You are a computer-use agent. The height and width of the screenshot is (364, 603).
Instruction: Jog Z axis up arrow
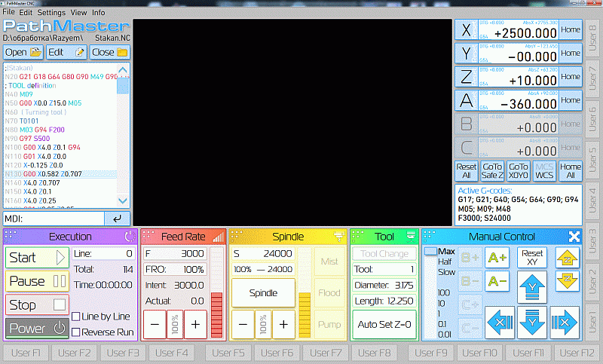[568, 258]
